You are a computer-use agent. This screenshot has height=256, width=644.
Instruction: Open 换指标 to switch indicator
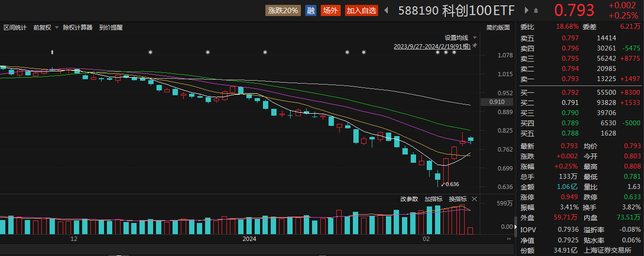[x=457, y=199]
